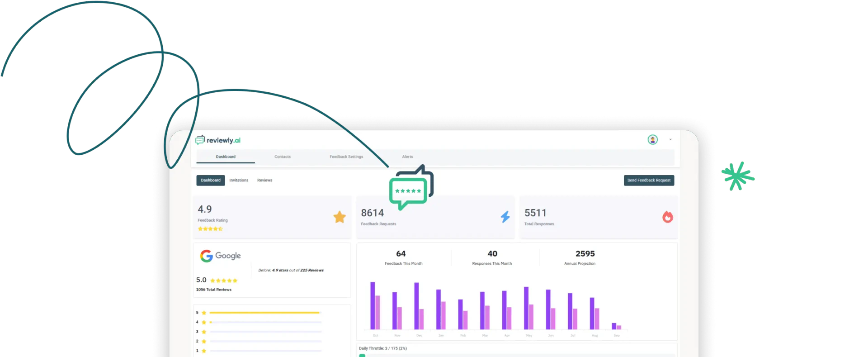The width and height of the screenshot is (868, 357).
Task: Click the gold star icon on Feedback Rating card
Action: pos(340,217)
